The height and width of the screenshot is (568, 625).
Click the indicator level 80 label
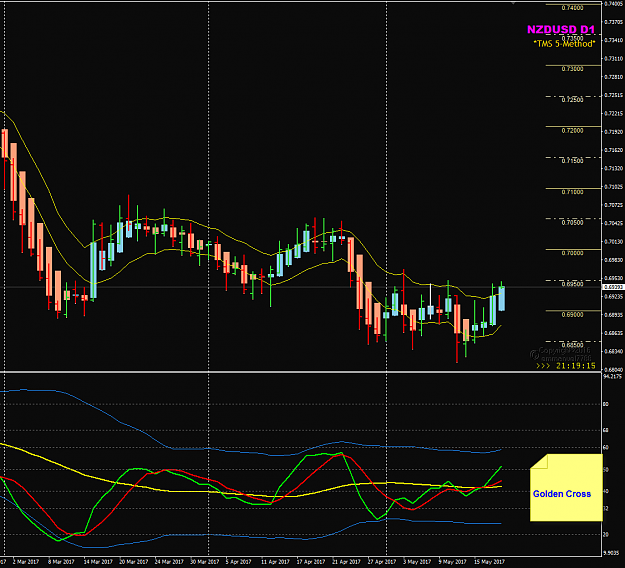[x=606, y=404]
